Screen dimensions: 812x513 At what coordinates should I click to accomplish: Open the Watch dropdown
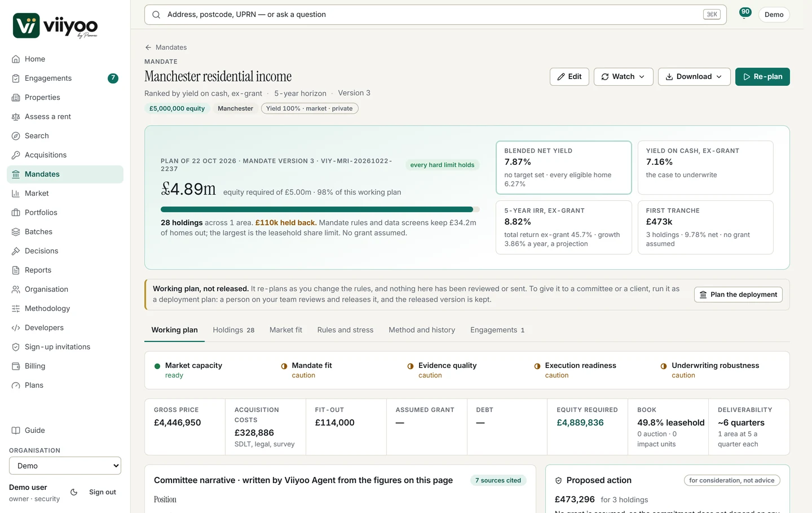pyautogui.click(x=623, y=77)
